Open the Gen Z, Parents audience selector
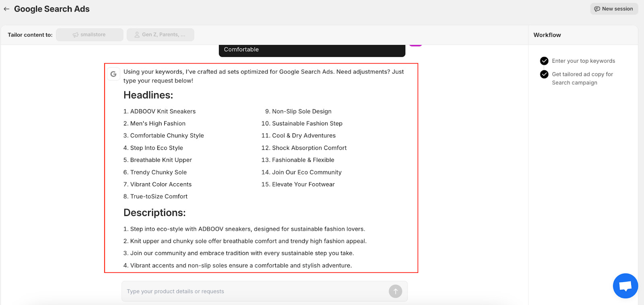Screen dimensions: 644x305 (161, 35)
